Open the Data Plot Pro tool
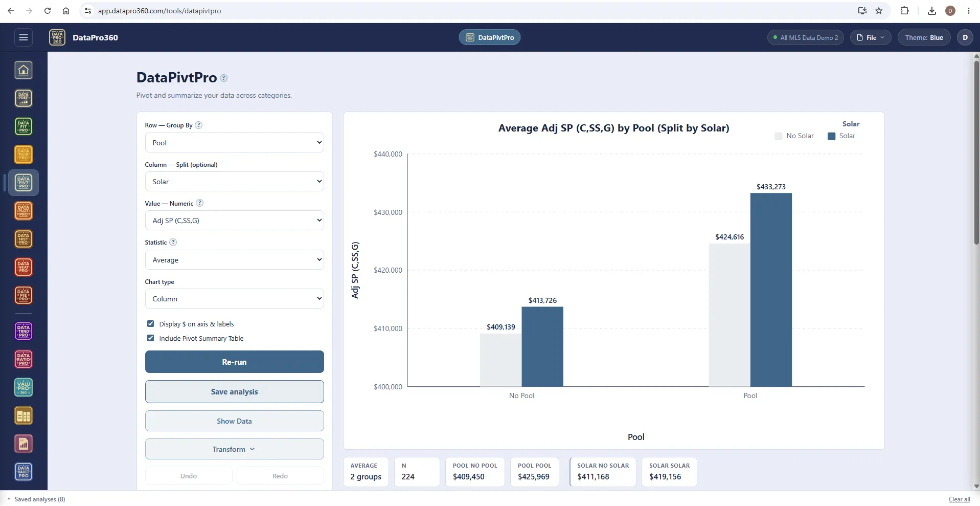This screenshot has height=506, width=980. (24, 211)
